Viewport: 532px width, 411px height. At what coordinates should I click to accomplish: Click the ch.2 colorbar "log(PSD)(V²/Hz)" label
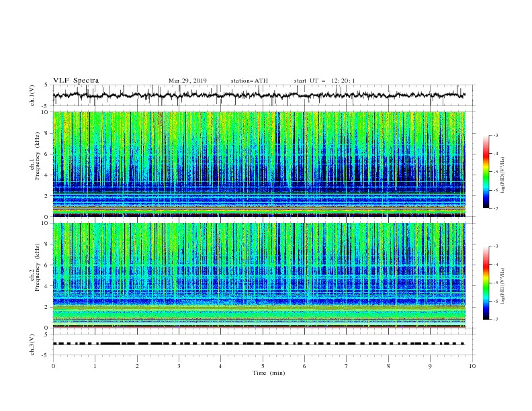tap(502, 286)
